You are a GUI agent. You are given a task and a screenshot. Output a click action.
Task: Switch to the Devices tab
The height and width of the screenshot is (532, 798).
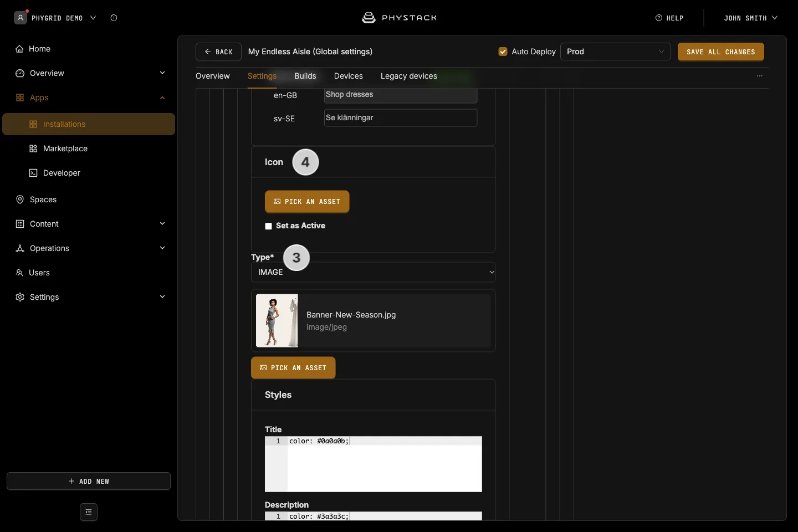(x=349, y=76)
